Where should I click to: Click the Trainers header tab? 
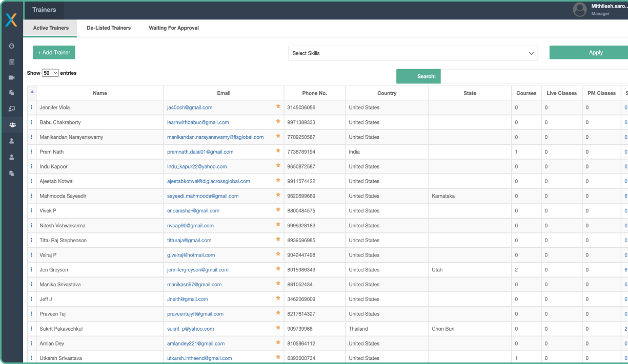(44, 10)
